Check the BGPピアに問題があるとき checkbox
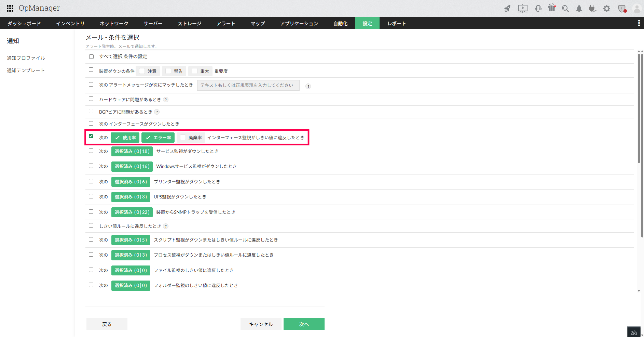This screenshot has height=337, width=644. click(91, 111)
